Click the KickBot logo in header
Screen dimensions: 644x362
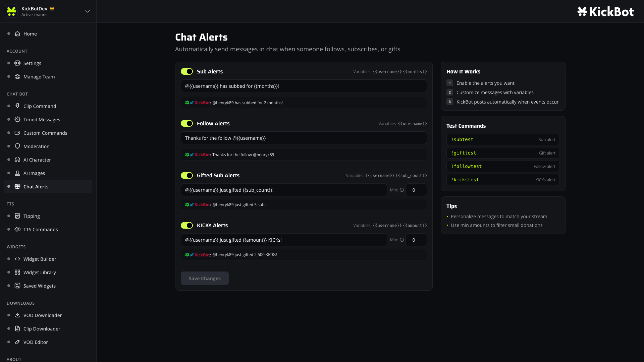[x=605, y=11]
